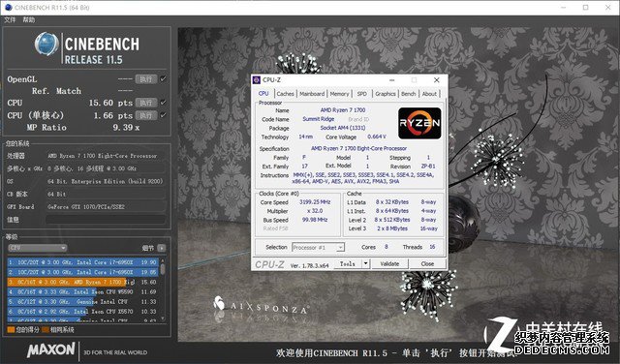Click the MAXON logo
The image size is (620, 364).
click(51, 349)
